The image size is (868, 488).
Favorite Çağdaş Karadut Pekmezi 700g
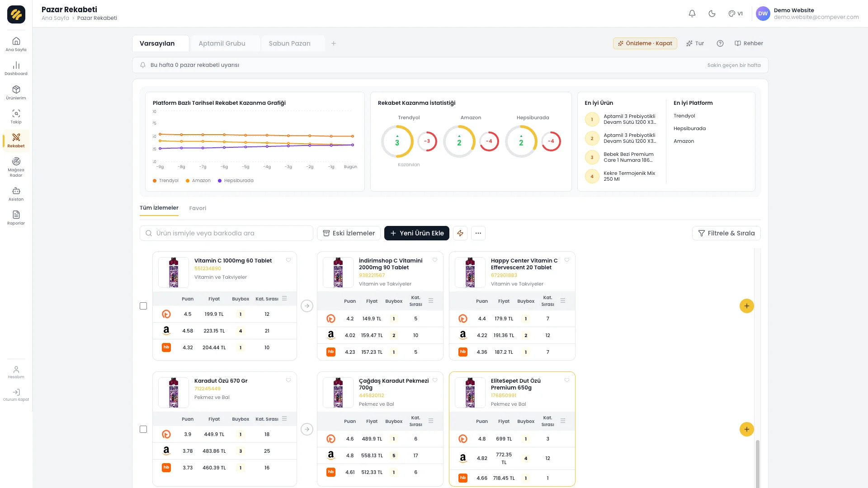[x=435, y=380]
